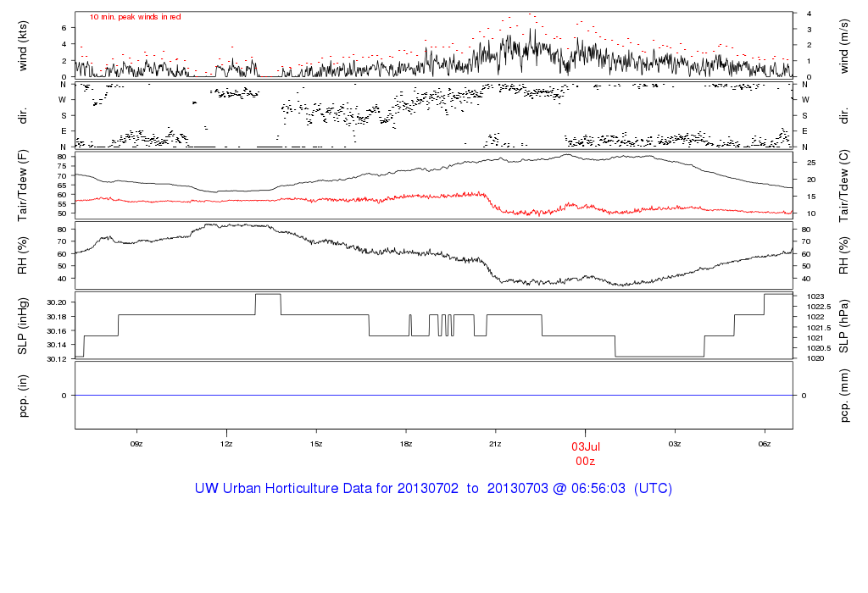Click the 80 tick on Fahrenheit axis

[62, 157]
